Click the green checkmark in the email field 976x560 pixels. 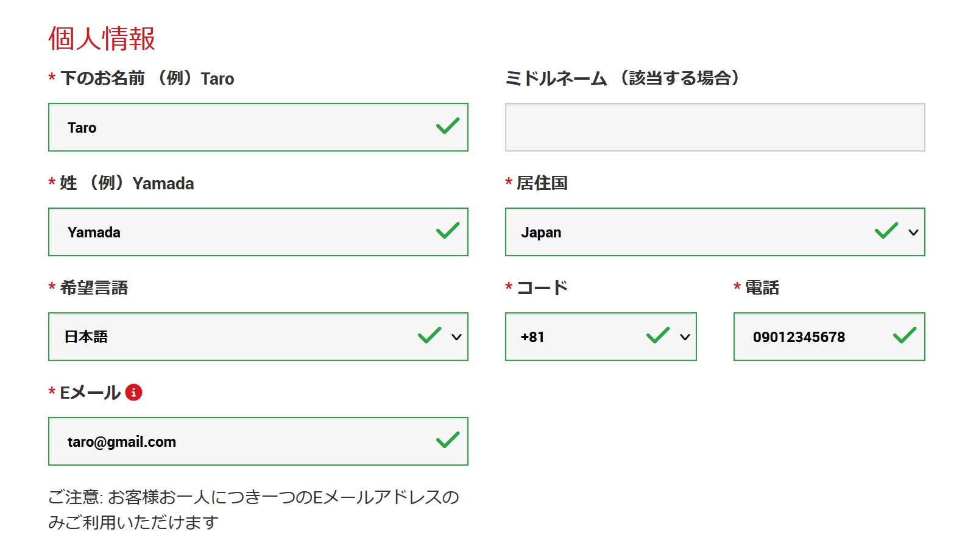point(448,440)
